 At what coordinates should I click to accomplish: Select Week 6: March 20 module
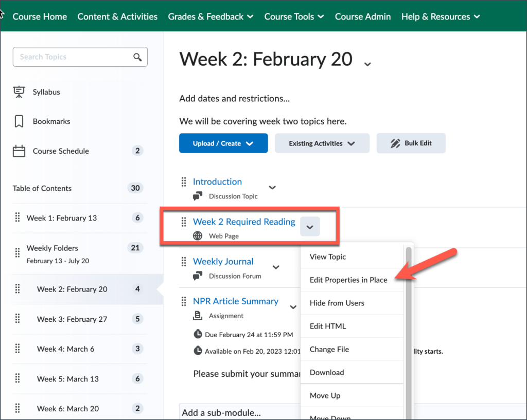(68, 409)
